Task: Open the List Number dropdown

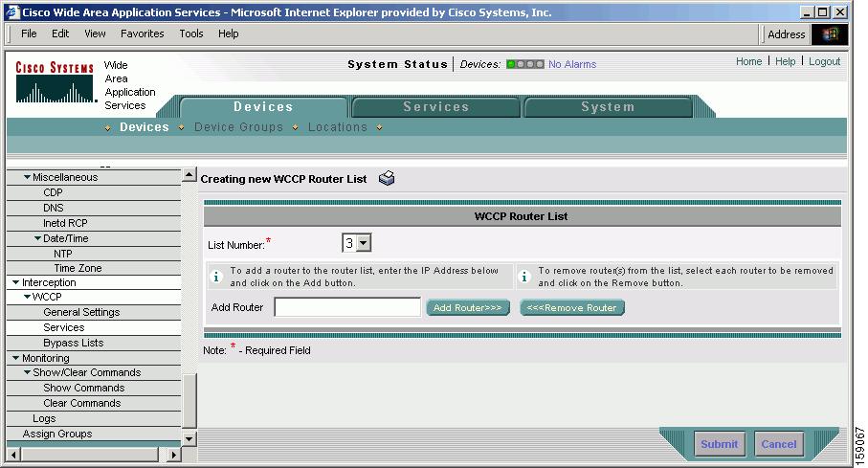Action: (363, 242)
